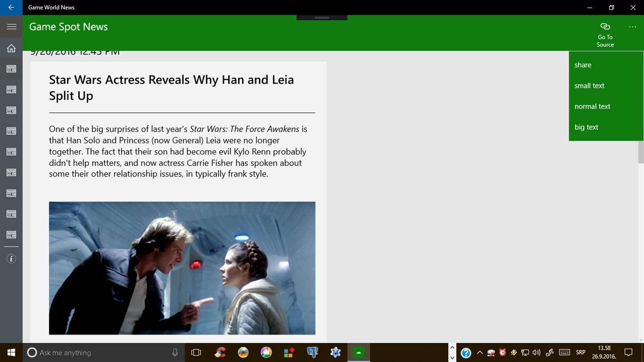Click the article headline about Han and Leia
This screenshot has width=644, height=362.
click(x=171, y=88)
